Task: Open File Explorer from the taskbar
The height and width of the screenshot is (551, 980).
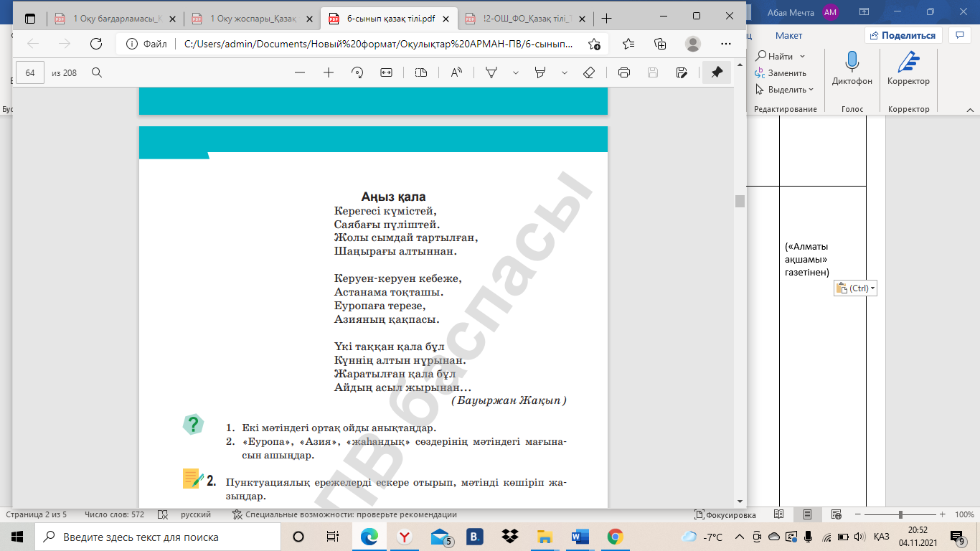Action: (545, 537)
